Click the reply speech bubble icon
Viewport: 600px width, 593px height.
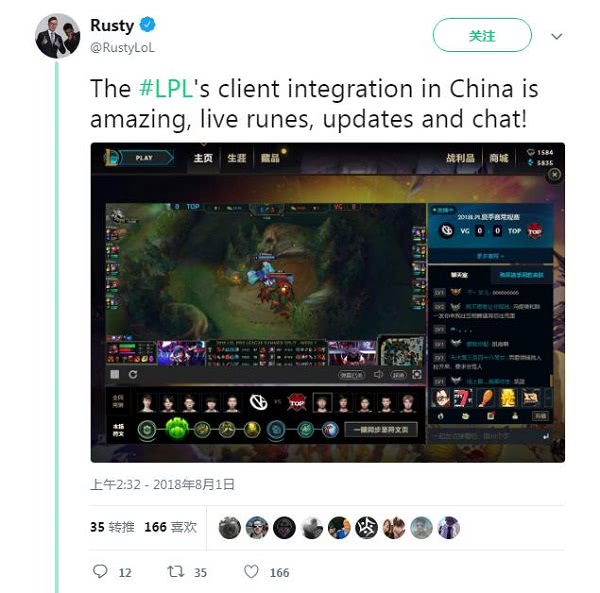(100, 571)
